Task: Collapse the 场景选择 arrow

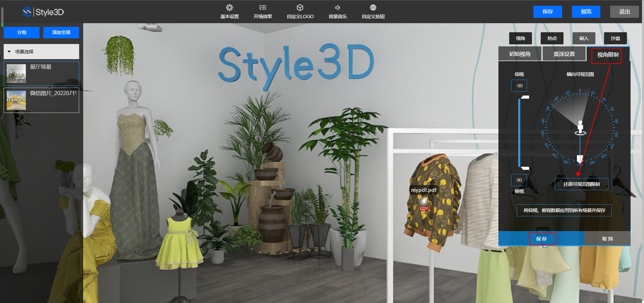Action: tap(9, 52)
